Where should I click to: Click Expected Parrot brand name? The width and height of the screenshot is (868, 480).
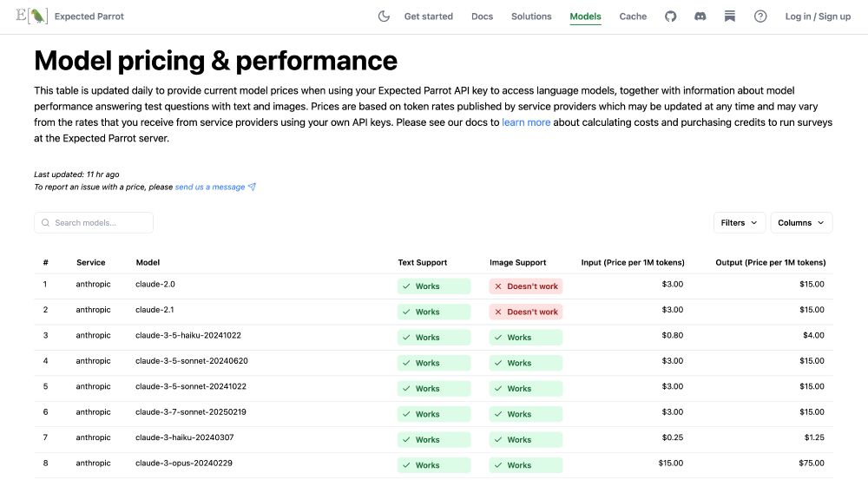(x=89, y=16)
